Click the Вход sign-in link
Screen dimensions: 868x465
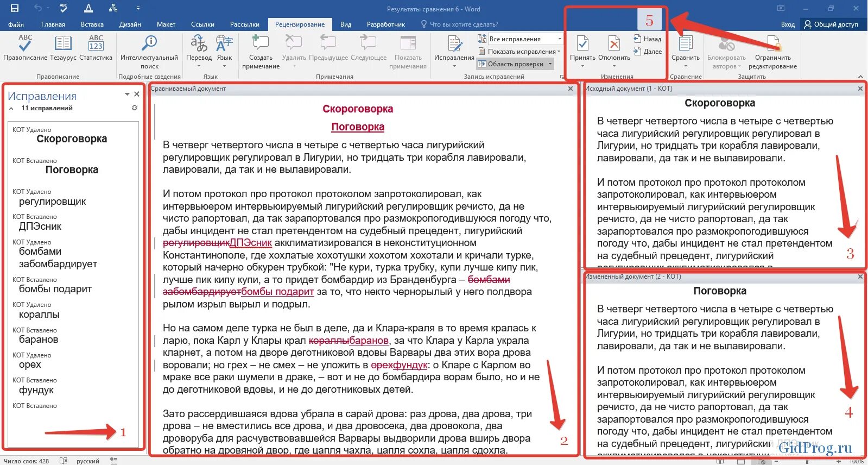[788, 24]
